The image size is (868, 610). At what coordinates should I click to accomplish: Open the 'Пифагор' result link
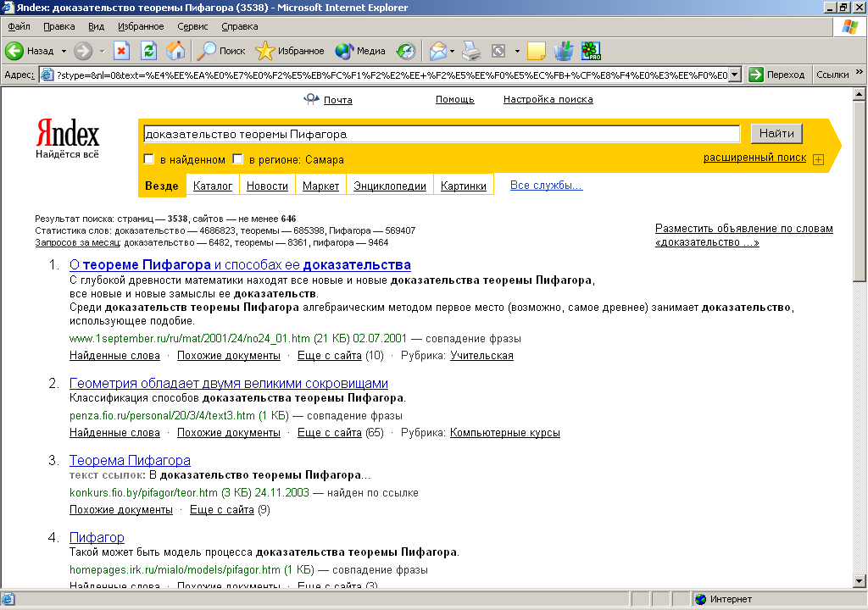pos(97,537)
